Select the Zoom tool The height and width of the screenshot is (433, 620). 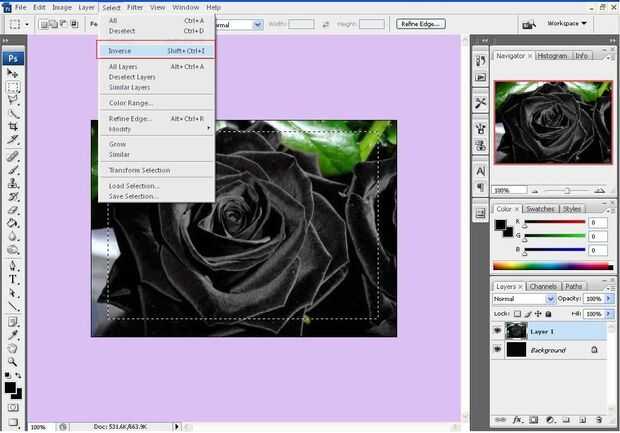(13, 362)
